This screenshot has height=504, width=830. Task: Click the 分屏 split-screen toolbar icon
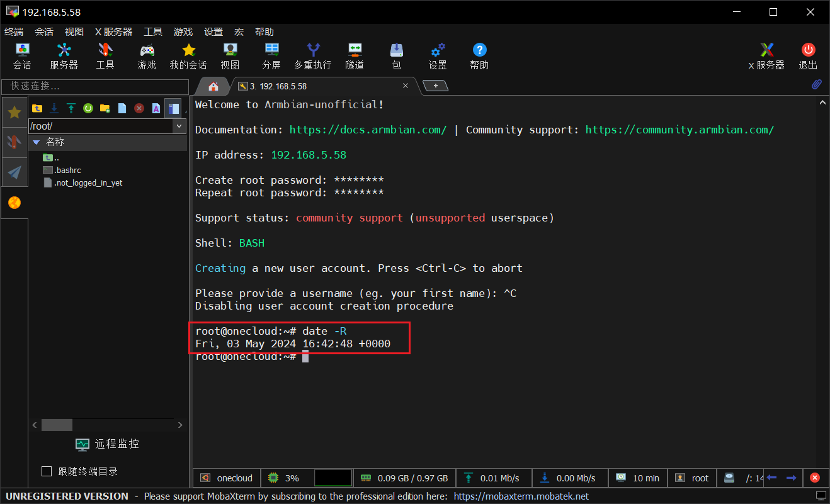click(x=271, y=56)
